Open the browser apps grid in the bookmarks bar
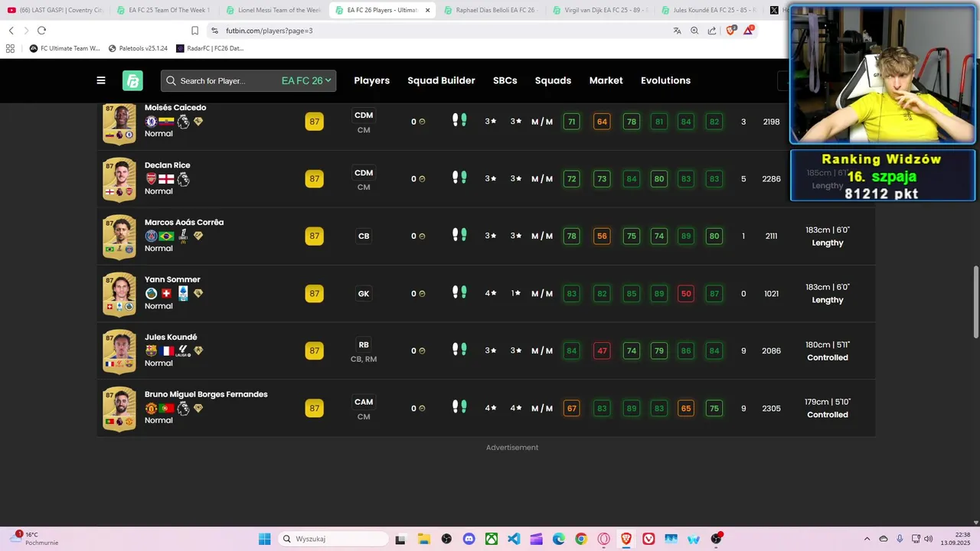The height and width of the screenshot is (551, 980). pos(10,48)
